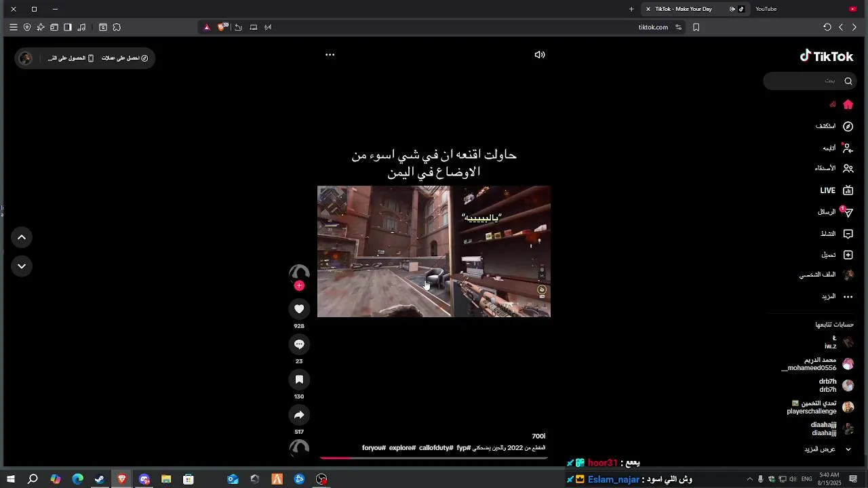This screenshot has height=488, width=868.
Task: Open the Home (For You) sidebar item
Action: (842, 104)
